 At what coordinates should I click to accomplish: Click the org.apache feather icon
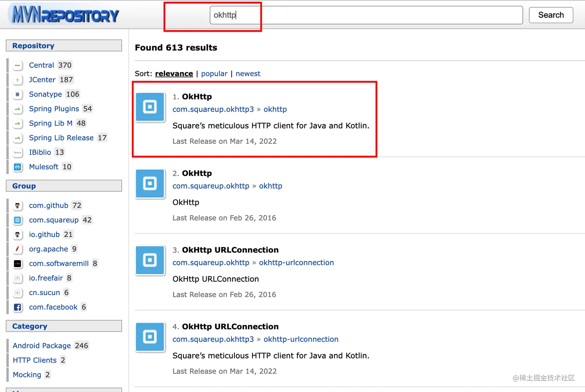[17, 249]
